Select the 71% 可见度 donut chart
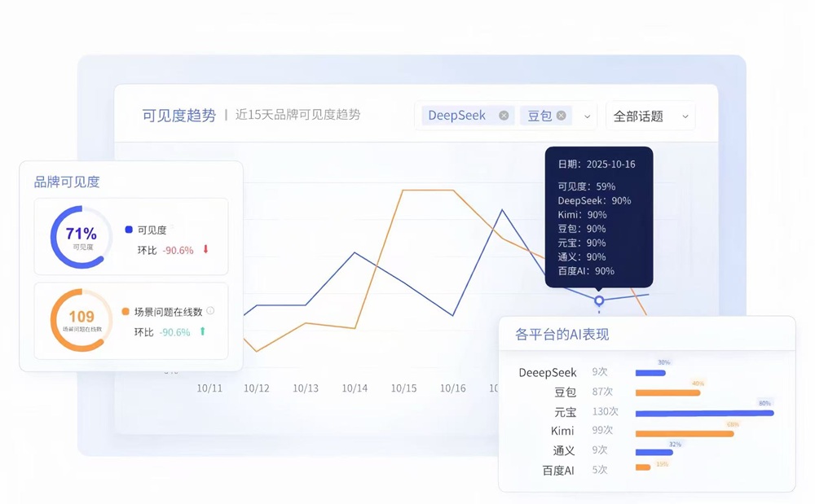Screen dimensions: 815x504 [x=81, y=237]
